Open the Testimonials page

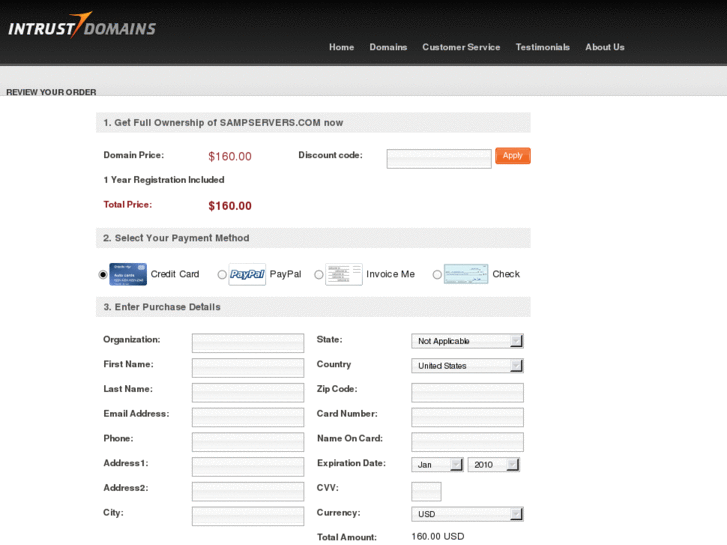coord(542,47)
